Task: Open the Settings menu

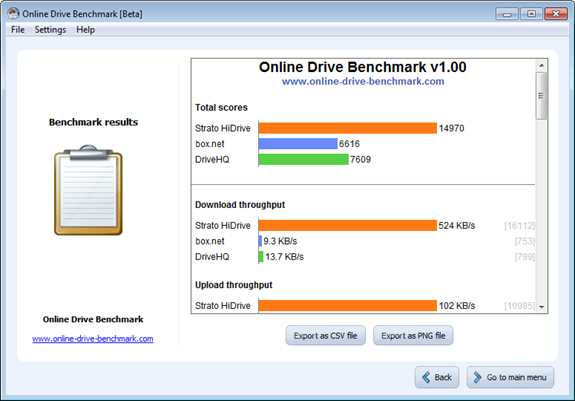Action: (x=50, y=30)
